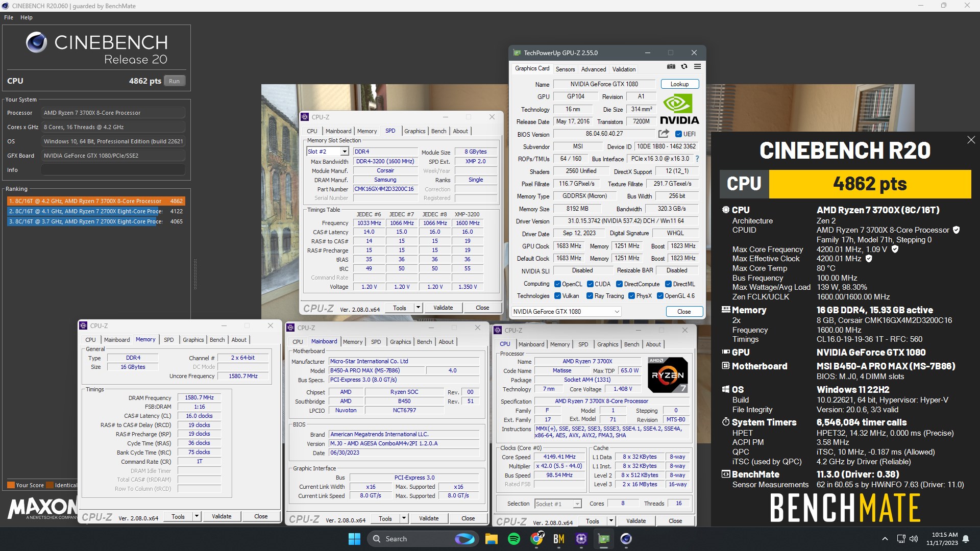Click the BIOS share/export icon in GPU-Z

[664, 134]
